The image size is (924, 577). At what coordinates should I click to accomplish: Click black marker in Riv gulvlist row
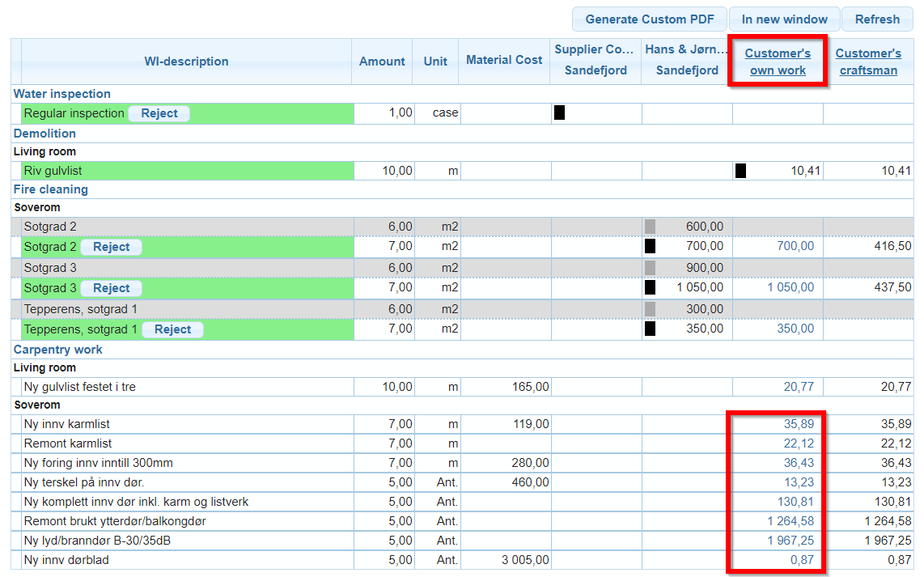740,171
